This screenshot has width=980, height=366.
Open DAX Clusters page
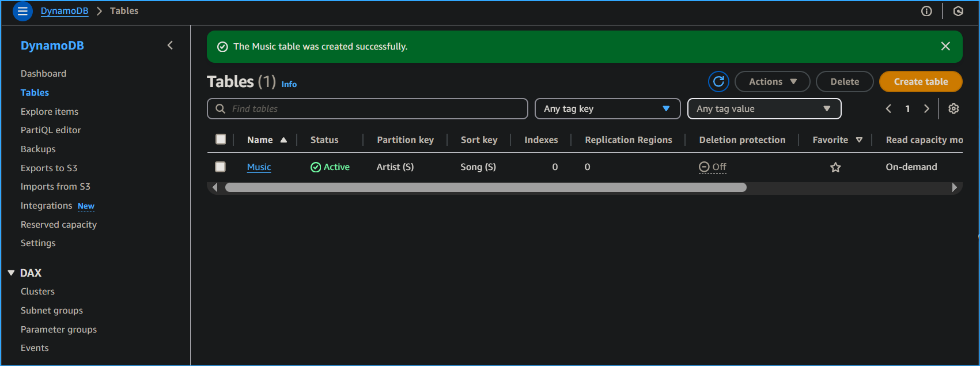37,292
